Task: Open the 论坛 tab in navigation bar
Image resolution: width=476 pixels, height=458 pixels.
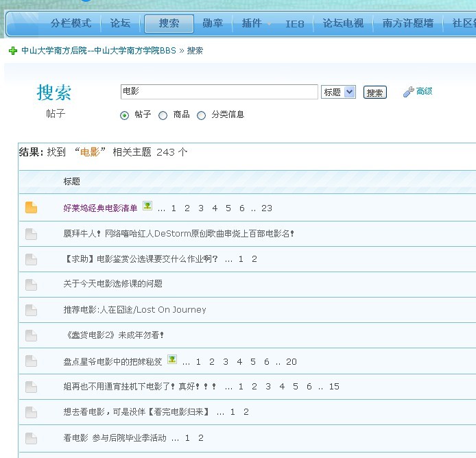Action: (120, 23)
